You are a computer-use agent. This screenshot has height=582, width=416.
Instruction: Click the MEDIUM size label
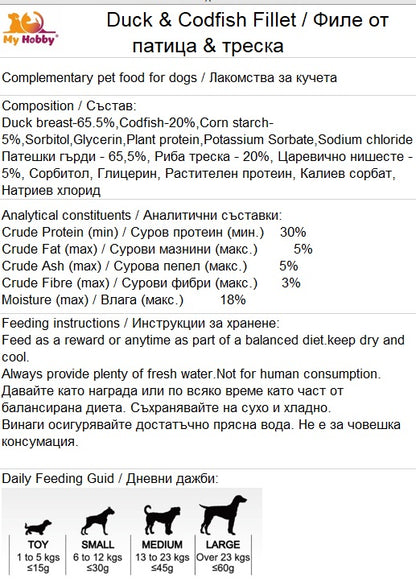162,545
